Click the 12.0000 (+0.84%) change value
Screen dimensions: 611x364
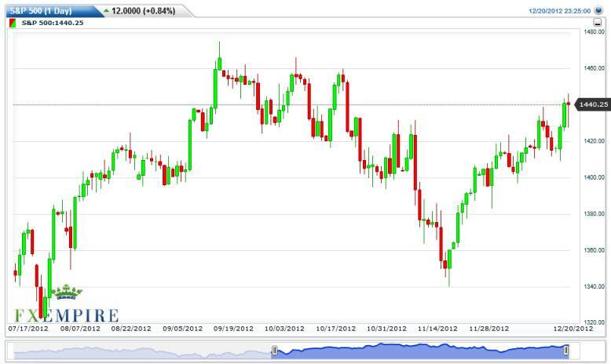(x=144, y=11)
